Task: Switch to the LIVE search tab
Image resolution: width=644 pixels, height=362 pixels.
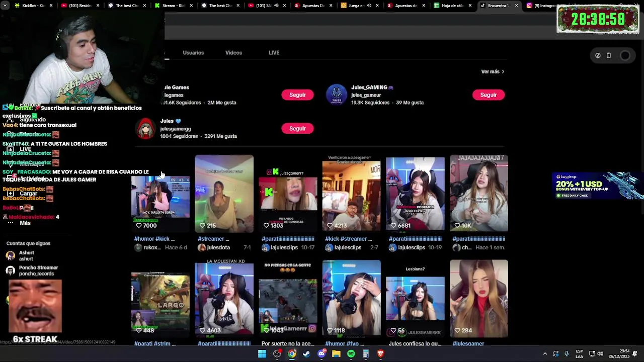Action: pos(274,53)
